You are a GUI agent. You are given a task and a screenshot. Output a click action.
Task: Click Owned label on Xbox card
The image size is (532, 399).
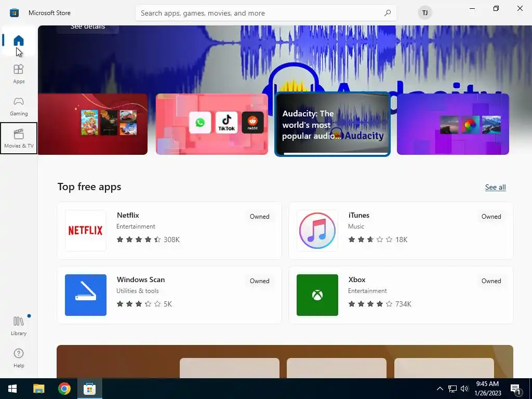[491, 281]
